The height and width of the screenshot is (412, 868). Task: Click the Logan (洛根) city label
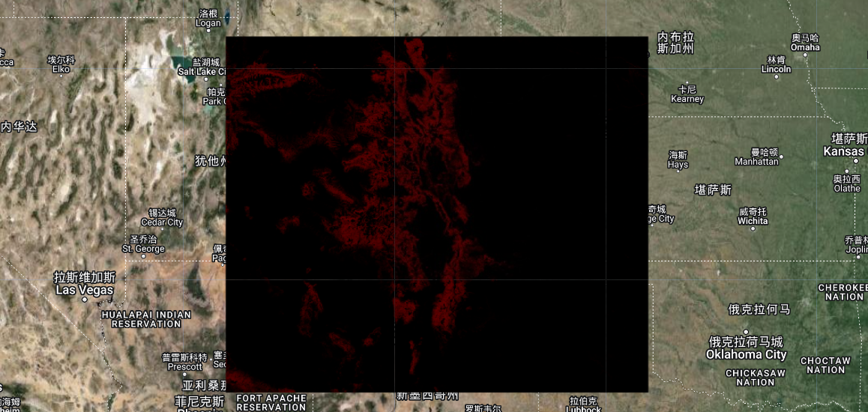pyautogui.click(x=208, y=18)
